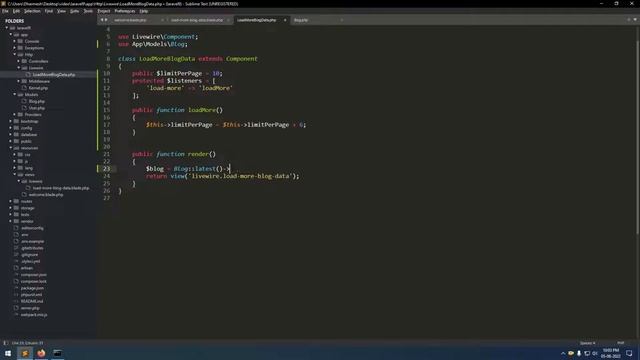Select the tests folder
The height and width of the screenshot is (360, 640).
click(x=25, y=214)
